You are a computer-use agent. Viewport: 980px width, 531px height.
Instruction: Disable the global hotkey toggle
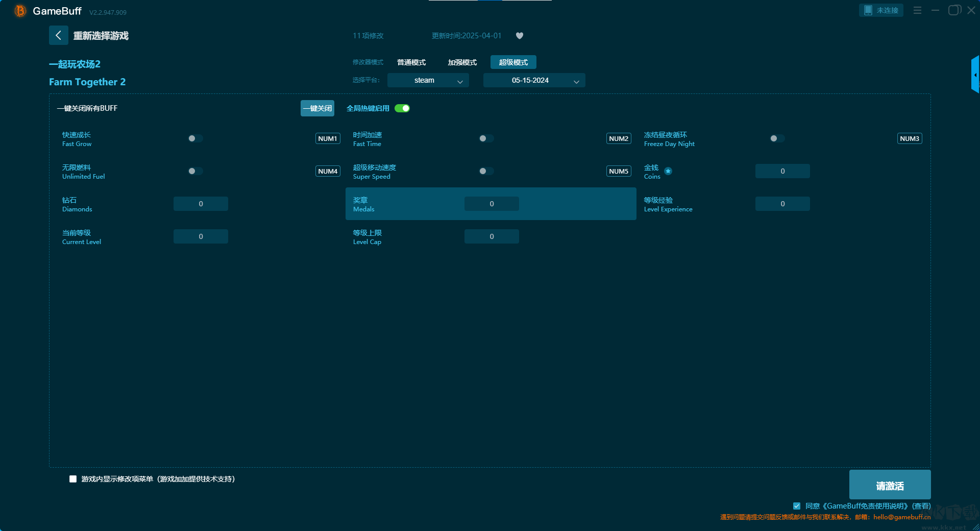[402, 108]
